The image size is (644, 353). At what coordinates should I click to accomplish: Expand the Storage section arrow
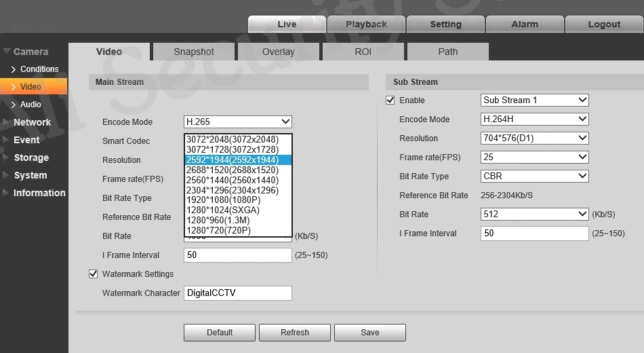5,157
